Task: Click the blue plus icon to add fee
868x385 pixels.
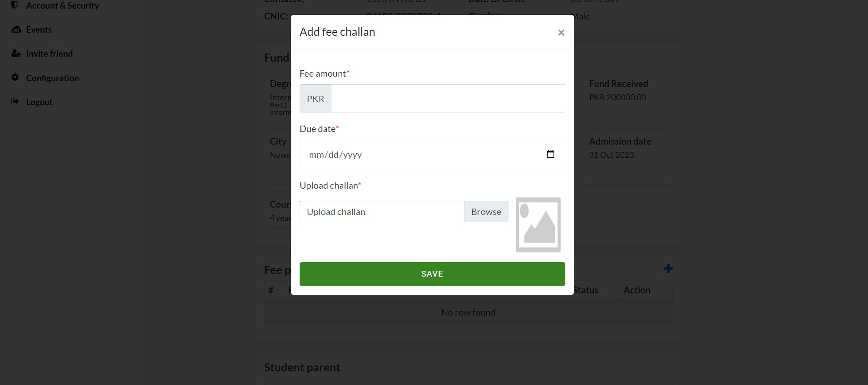Action: [x=668, y=269]
